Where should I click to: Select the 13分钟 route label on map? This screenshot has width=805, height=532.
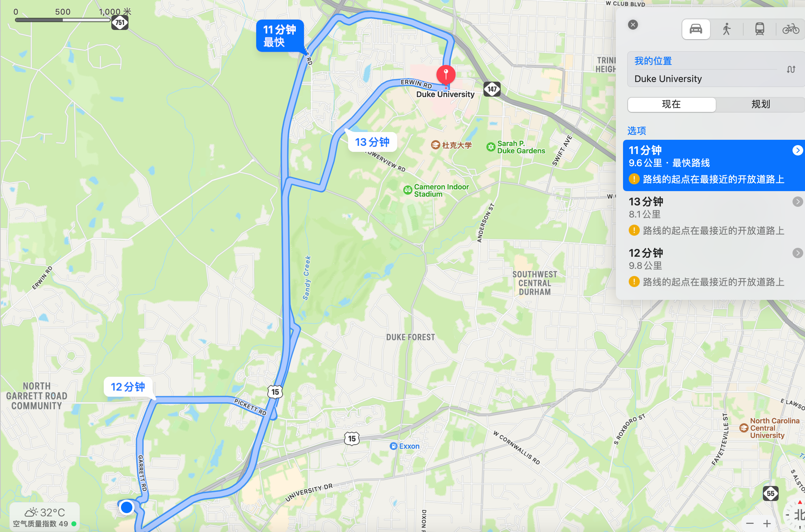tap(372, 142)
